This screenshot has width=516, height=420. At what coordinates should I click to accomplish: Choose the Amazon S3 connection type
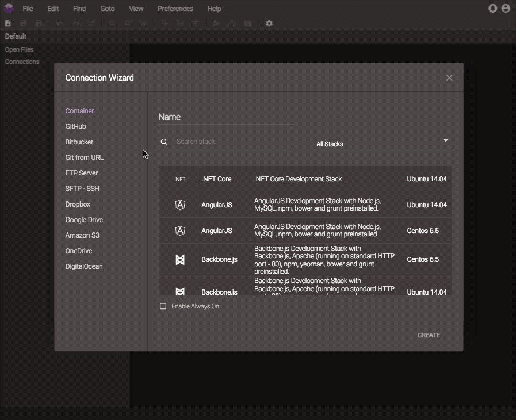82,235
